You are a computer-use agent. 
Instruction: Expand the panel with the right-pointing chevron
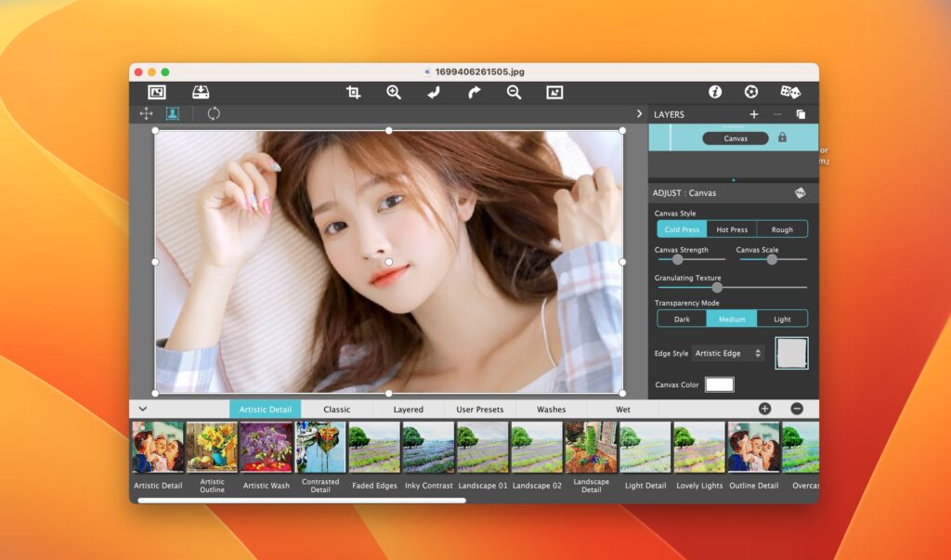(638, 113)
